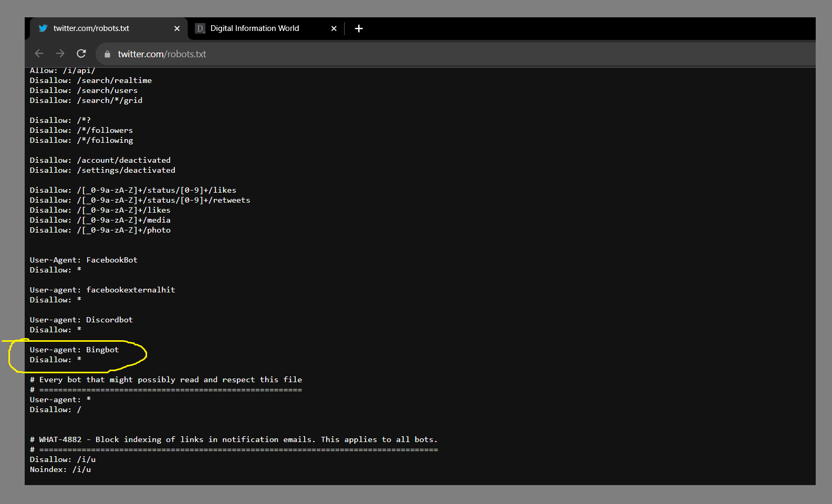This screenshot has height=504, width=832.
Task: Click the 'User-agent: Bingbot' line
Action: click(x=74, y=350)
